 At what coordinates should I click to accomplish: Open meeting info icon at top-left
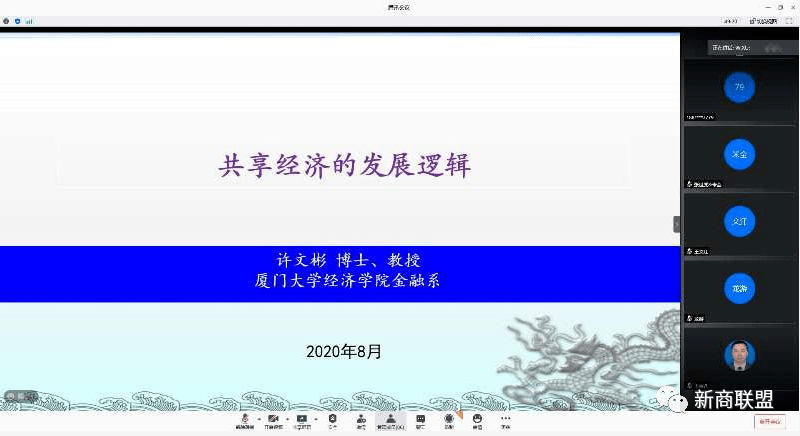point(6,21)
